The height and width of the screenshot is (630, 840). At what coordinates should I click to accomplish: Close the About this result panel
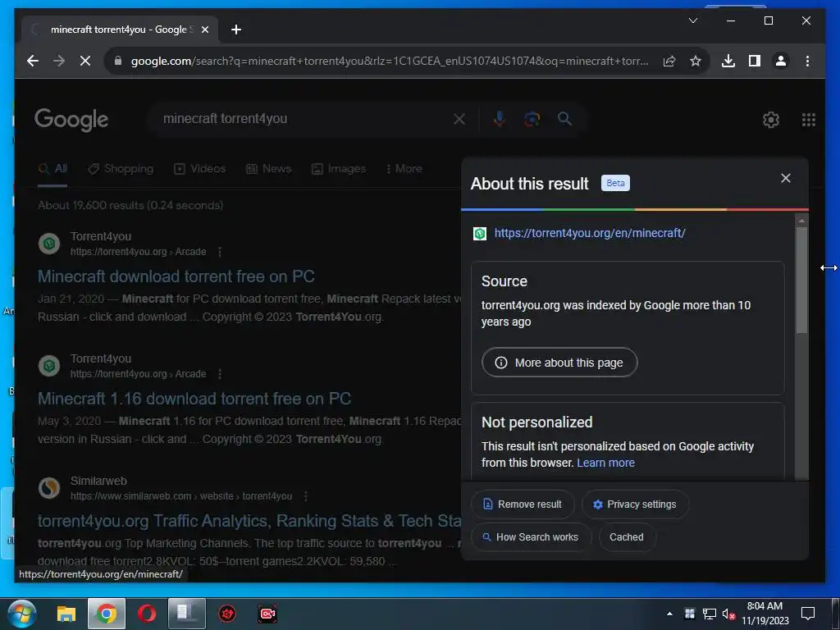tap(785, 178)
